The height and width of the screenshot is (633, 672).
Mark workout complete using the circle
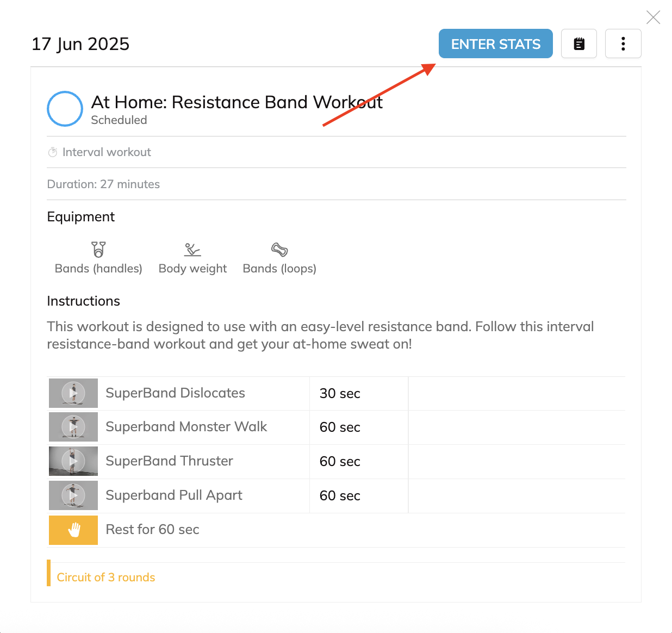(65, 109)
